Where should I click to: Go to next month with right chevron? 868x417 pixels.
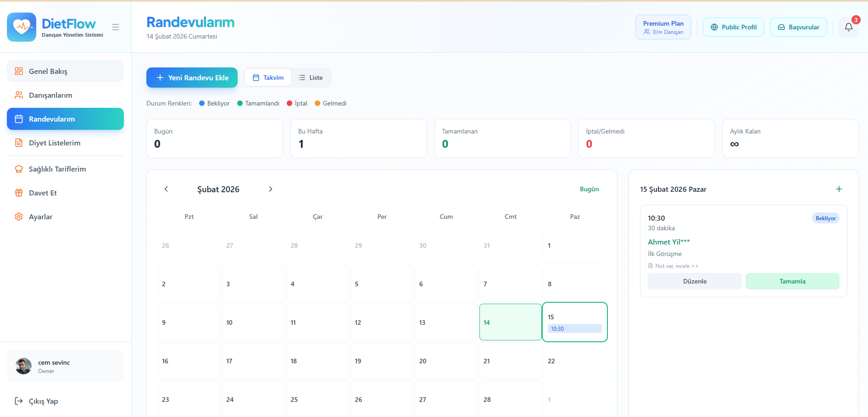[x=271, y=189]
